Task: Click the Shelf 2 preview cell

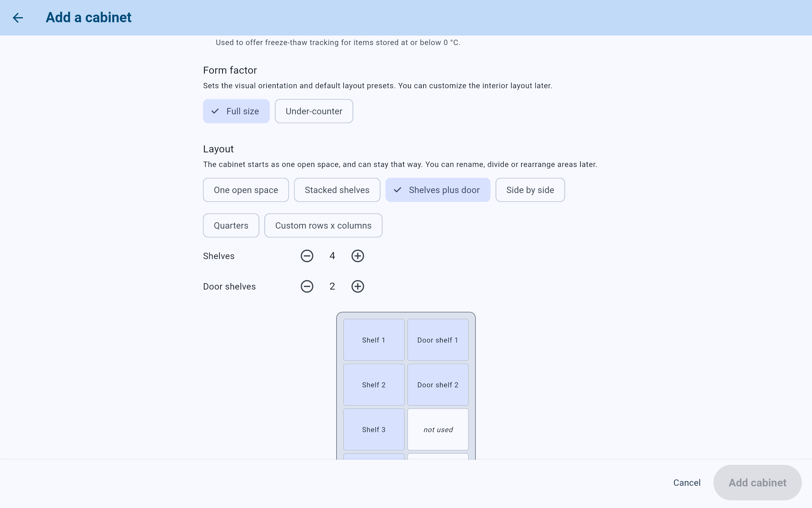Action: click(374, 385)
